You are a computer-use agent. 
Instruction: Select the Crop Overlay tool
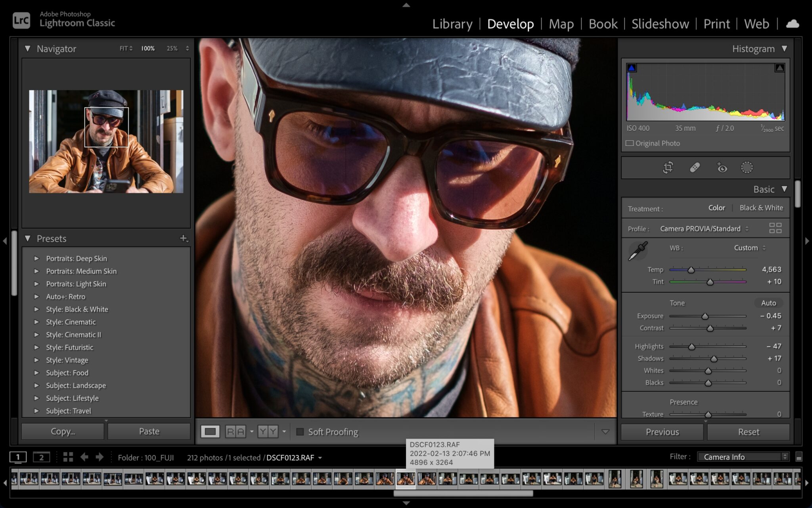tap(668, 167)
